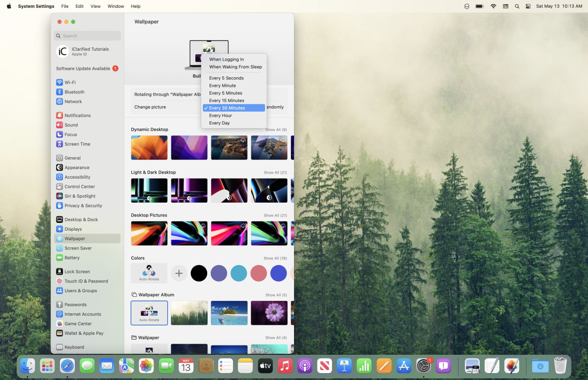Select Every Hour rotation interval
588x380 pixels.
pos(220,115)
